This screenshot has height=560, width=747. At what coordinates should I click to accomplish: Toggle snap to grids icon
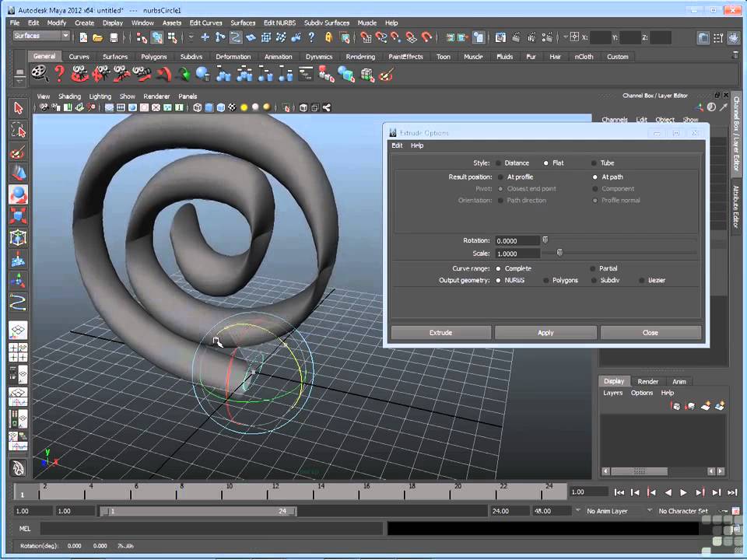point(366,37)
